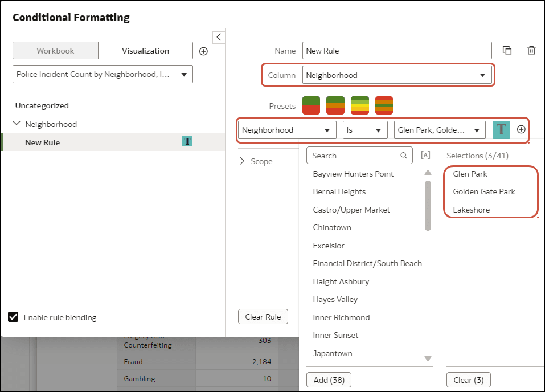Click Add (38) to add remaining neighborhoods

329,379
